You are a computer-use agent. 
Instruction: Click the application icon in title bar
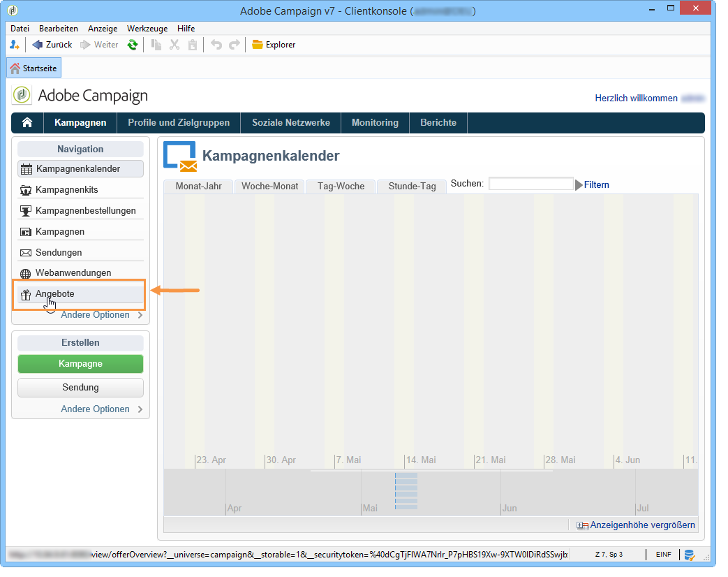(13, 10)
